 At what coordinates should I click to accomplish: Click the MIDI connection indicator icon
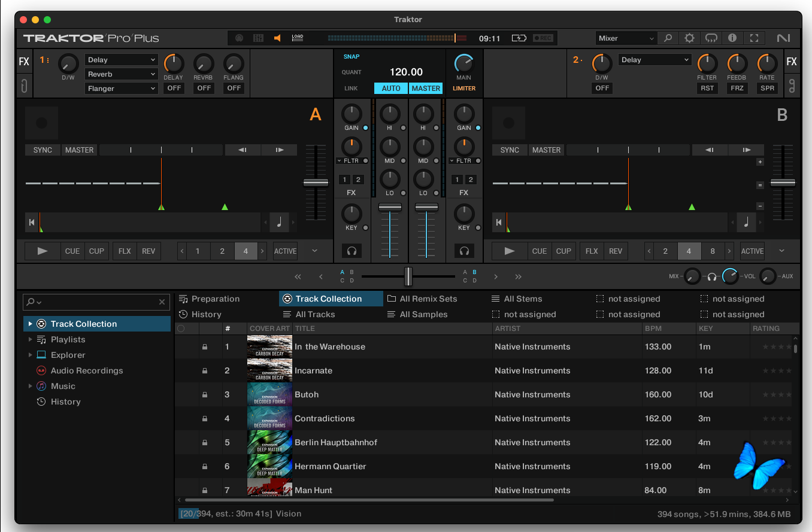(x=239, y=38)
